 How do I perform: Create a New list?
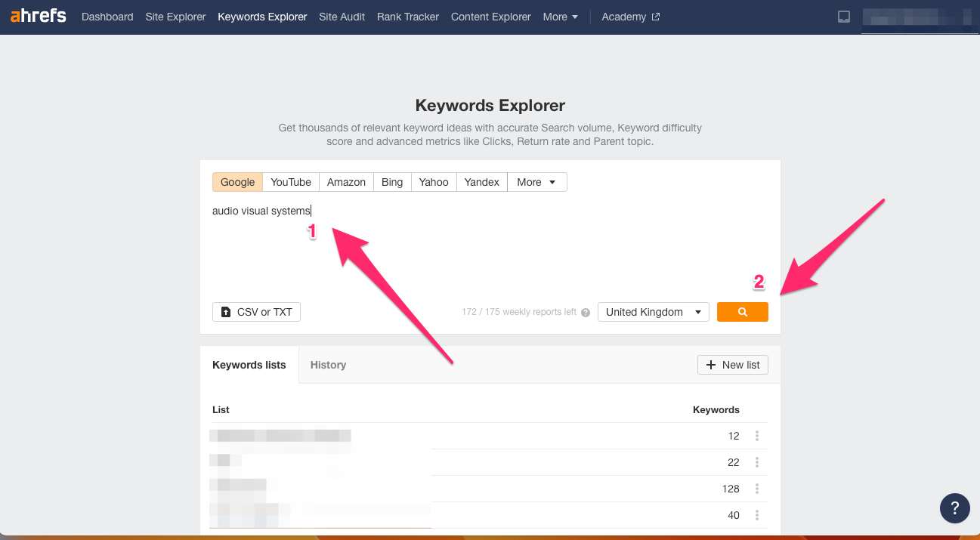click(x=733, y=365)
